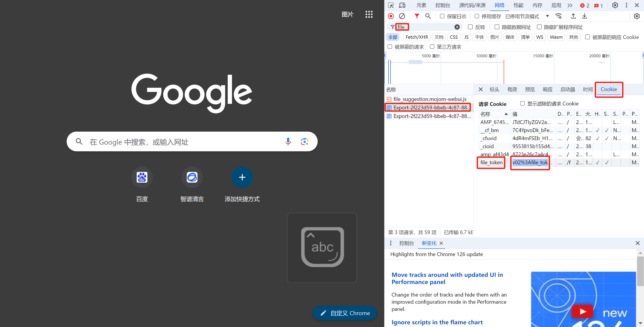Open the throttling mode dropdown arrow
The image size is (644, 327).
pos(547,16)
